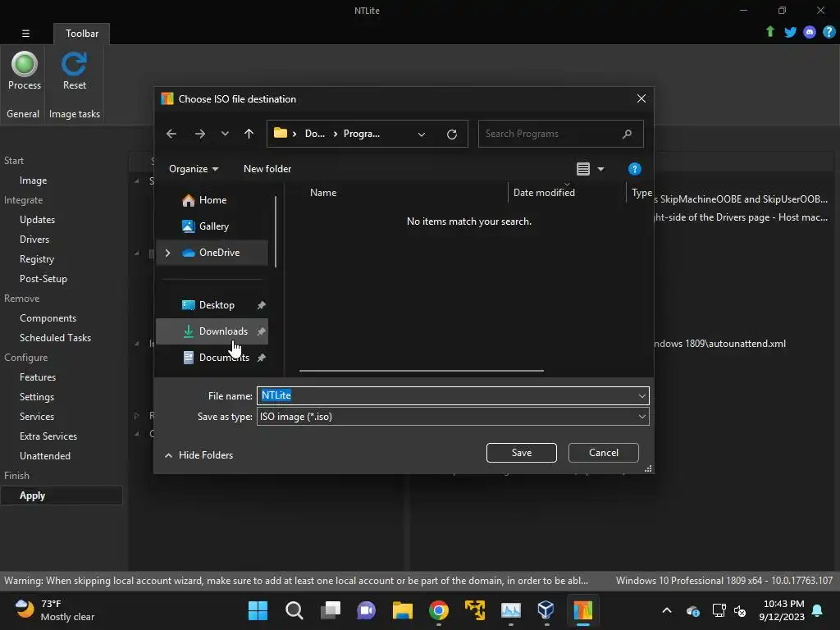The height and width of the screenshot is (630, 840).
Task: Select Downloads in navigation pane
Action: click(x=212, y=331)
